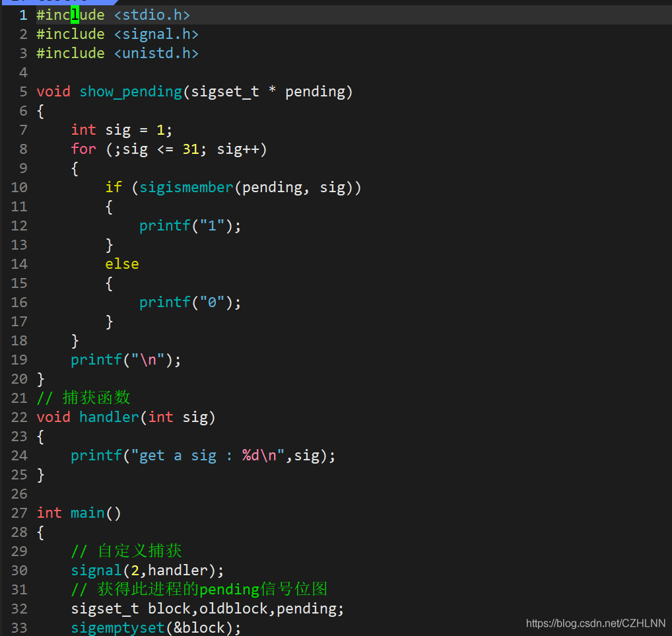Image resolution: width=672 pixels, height=636 pixels.
Task: Click the 'int sig = 1;' declaration
Action: 121,130
